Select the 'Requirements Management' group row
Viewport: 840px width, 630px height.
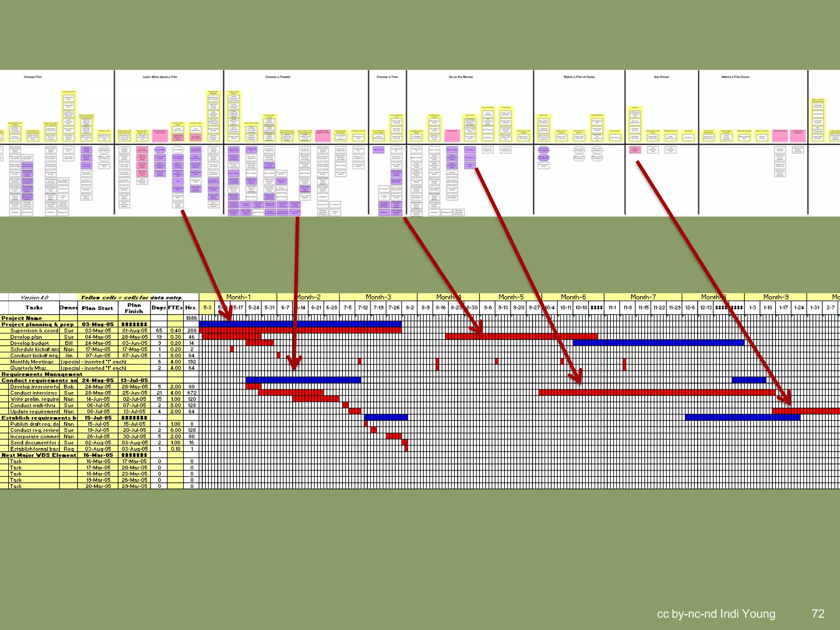click(x=42, y=374)
